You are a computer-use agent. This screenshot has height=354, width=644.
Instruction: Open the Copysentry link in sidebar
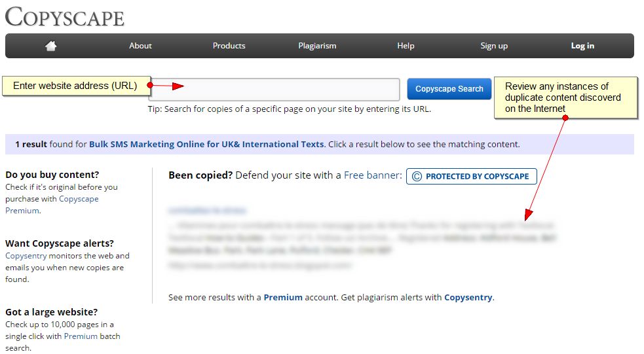pos(26,256)
